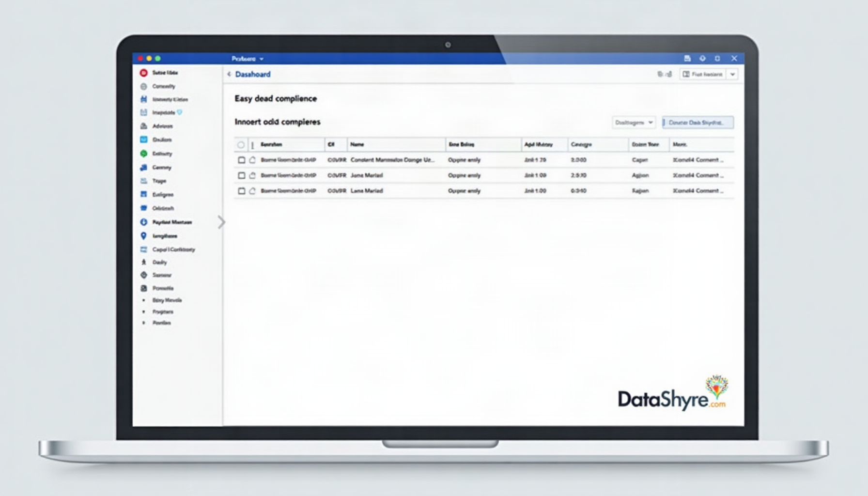This screenshot has width=868, height=496.
Task: Click the 'Jona Mariad' name cell
Action: [x=367, y=175]
